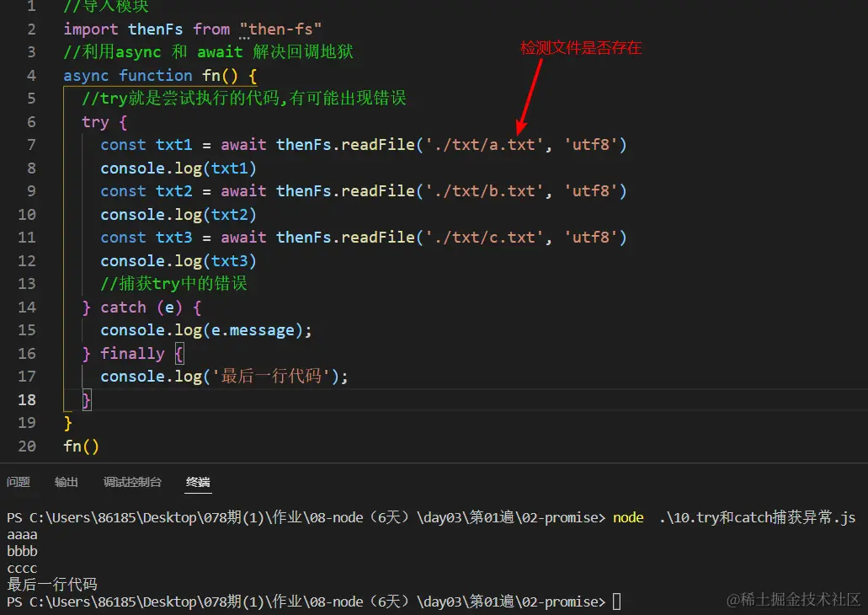The image size is (868, 615).
Task: Click line number 4 in the gutter
Action: click(31, 75)
